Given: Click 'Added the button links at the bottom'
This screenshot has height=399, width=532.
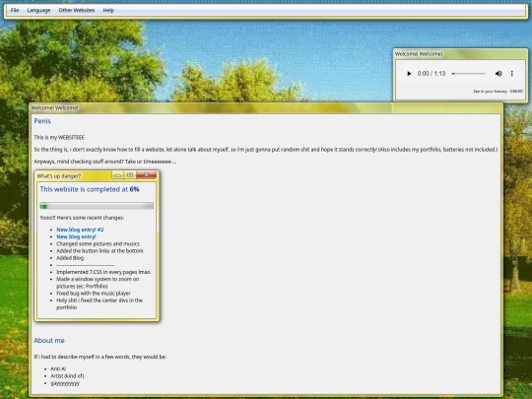Looking at the screenshot, I should tap(100, 251).
